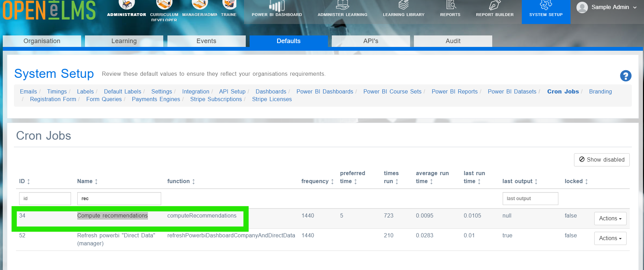The height and width of the screenshot is (270, 644).
Task: Open the Learning Library icon
Action: click(x=404, y=5)
